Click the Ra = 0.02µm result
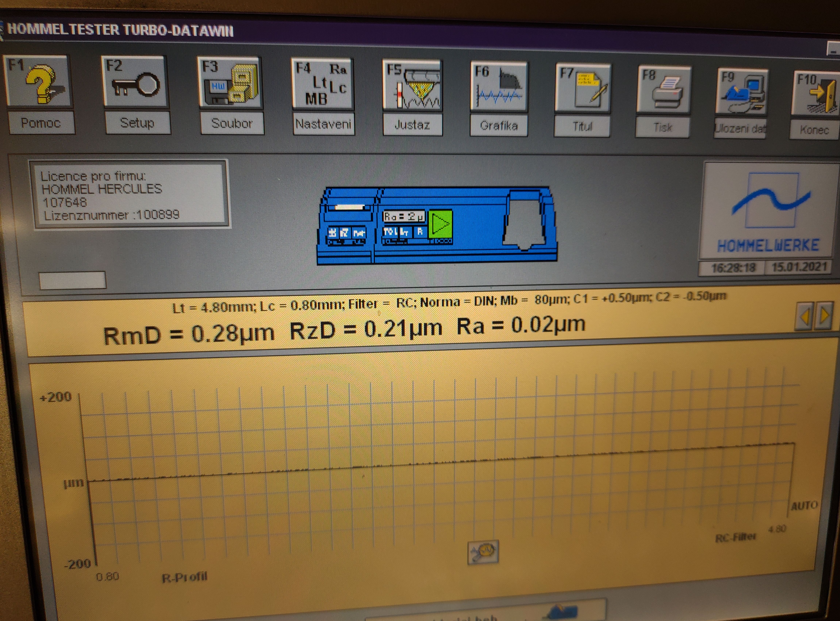This screenshot has height=621, width=840. coord(521,325)
